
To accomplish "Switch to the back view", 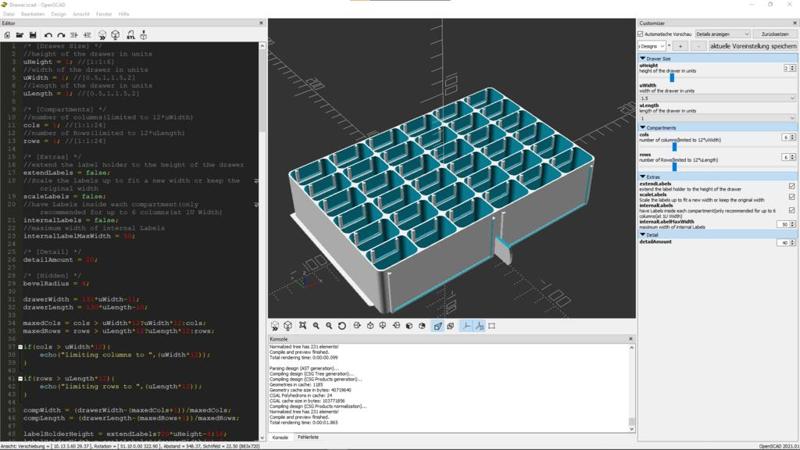I will [422, 326].
